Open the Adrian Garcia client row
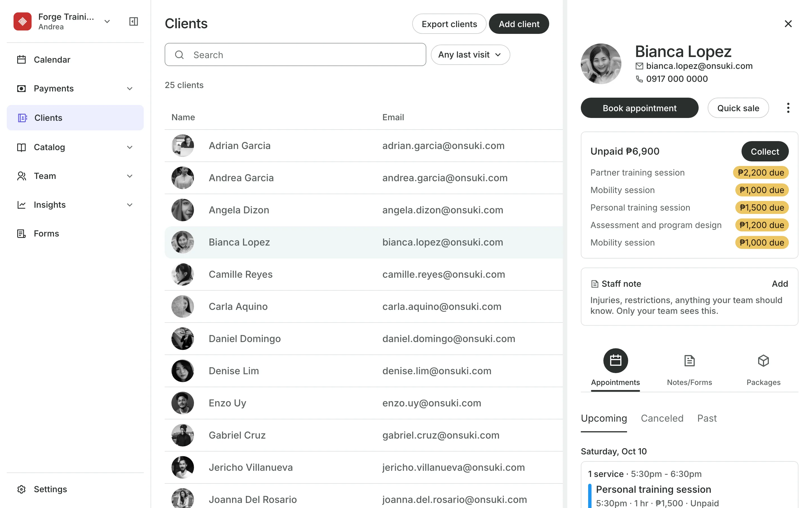 point(363,145)
